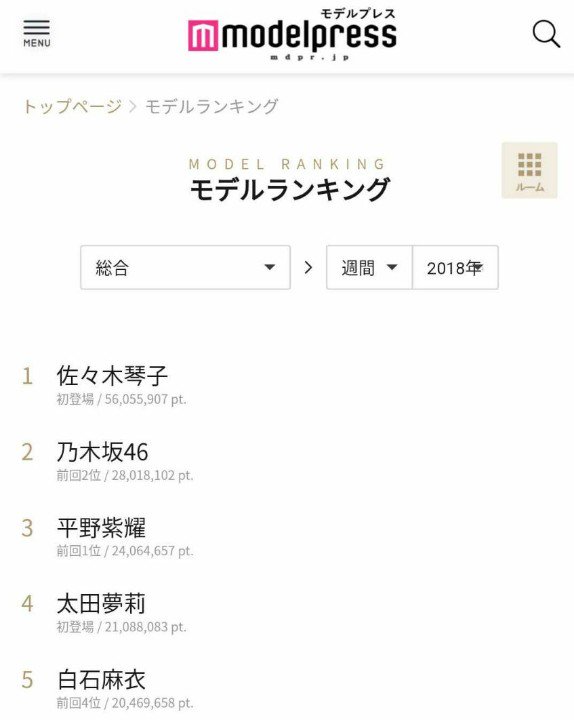This screenshot has height=720, width=574.
Task: Go to トップページ breadcrumb link
Action: [73, 106]
